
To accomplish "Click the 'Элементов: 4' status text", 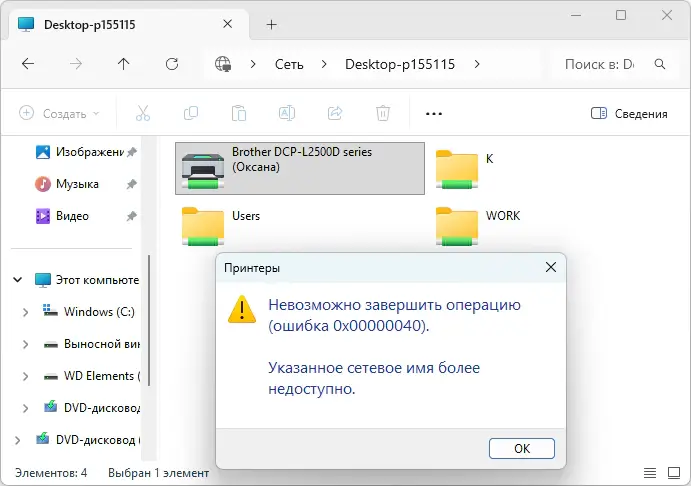I will [x=51, y=473].
